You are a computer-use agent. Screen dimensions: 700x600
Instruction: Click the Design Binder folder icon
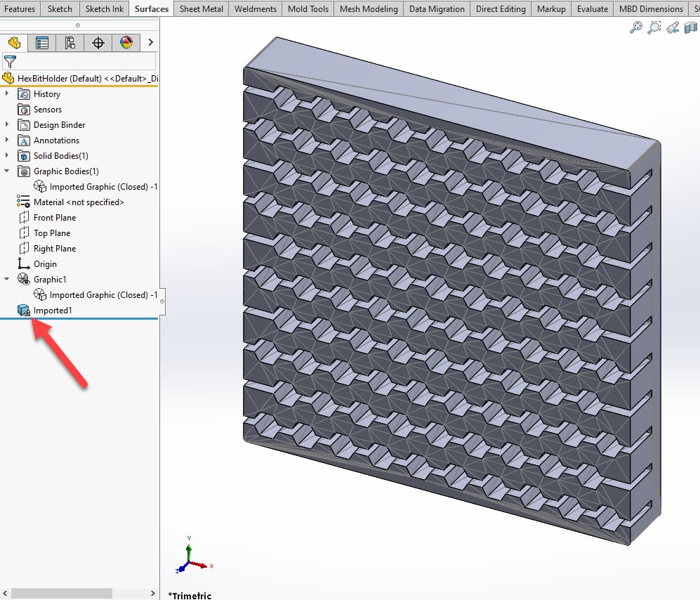(x=24, y=125)
